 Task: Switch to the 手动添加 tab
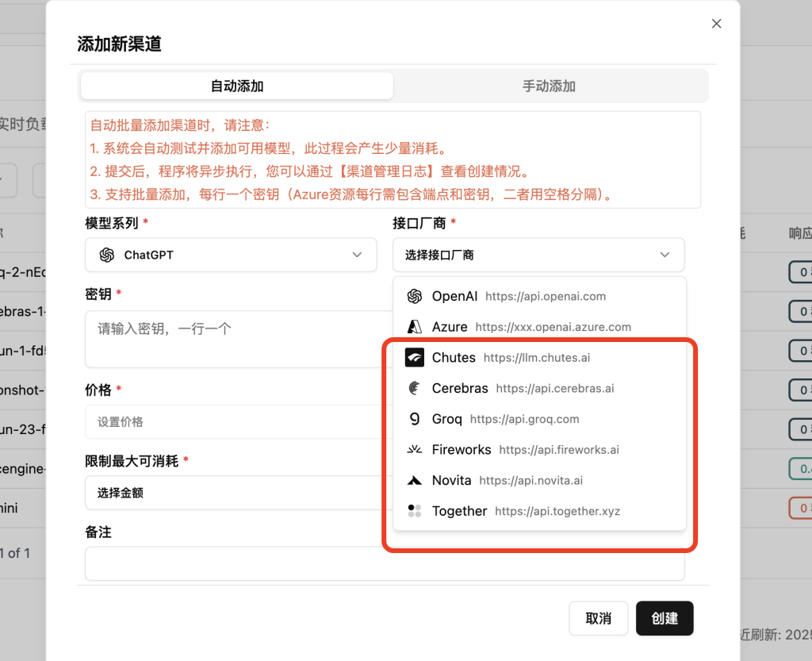(x=549, y=86)
